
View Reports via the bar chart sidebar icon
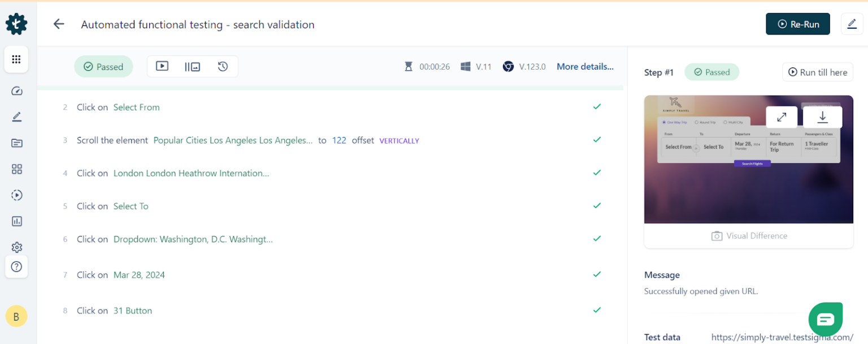[x=16, y=221]
